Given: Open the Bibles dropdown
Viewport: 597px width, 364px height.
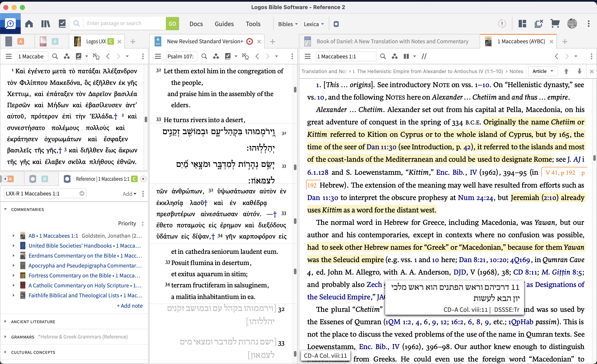Looking at the screenshot, I should click(288, 24).
